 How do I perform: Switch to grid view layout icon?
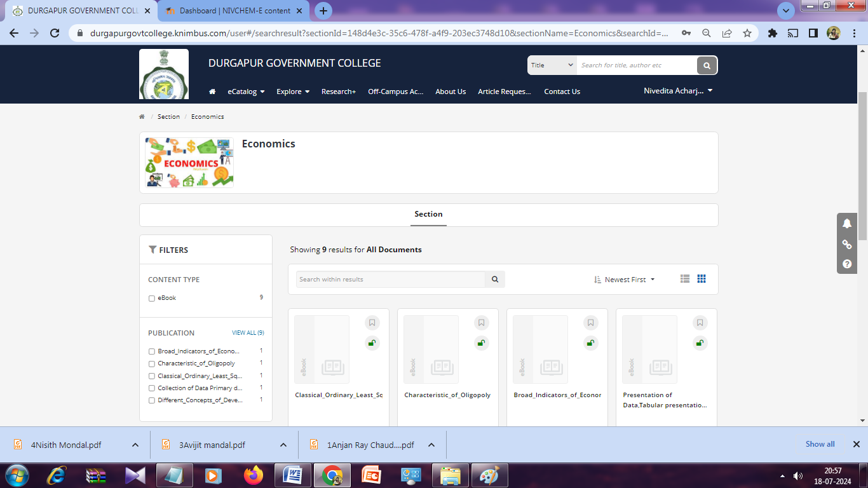pyautogui.click(x=702, y=279)
